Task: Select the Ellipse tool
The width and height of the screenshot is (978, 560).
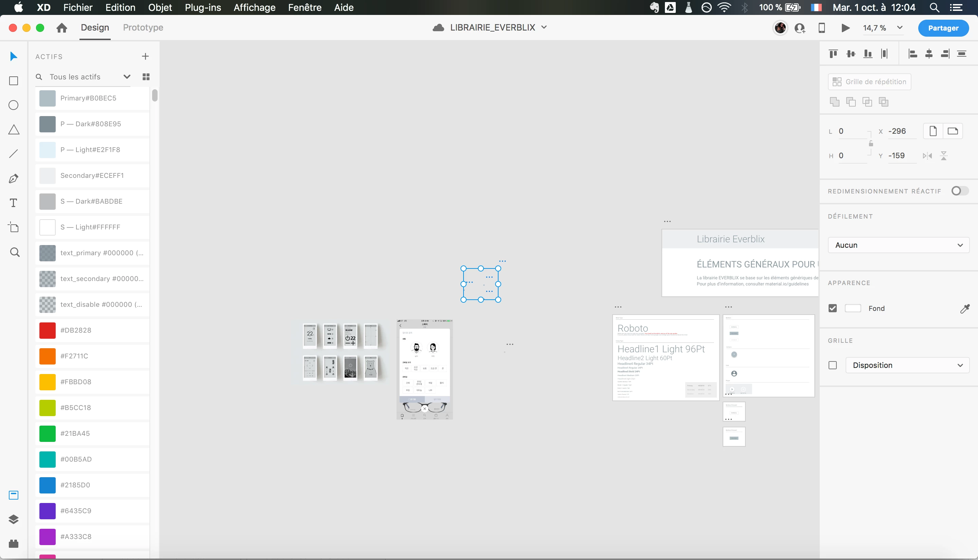Action: pyautogui.click(x=14, y=105)
